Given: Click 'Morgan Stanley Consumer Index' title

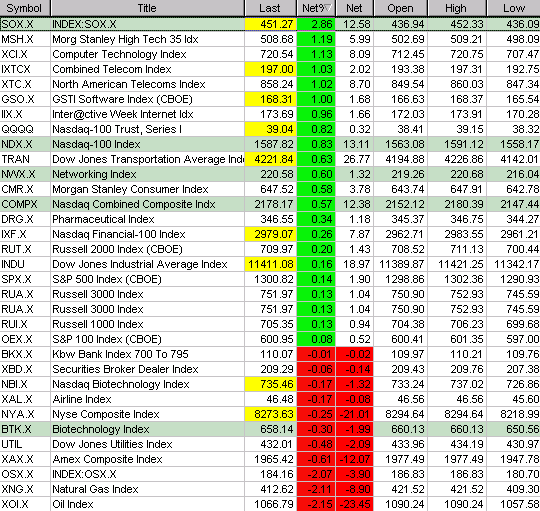Looking at the screenshot, I should 131,189.
